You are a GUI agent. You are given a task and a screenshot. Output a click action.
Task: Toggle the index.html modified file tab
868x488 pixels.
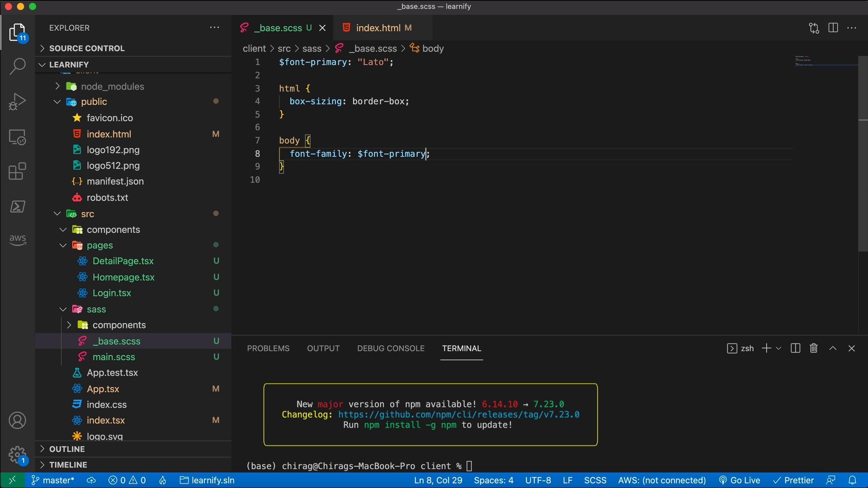click(378, 28)
